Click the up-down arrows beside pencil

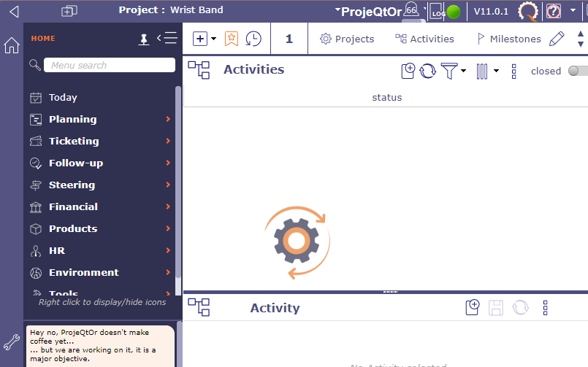(581, 39)
